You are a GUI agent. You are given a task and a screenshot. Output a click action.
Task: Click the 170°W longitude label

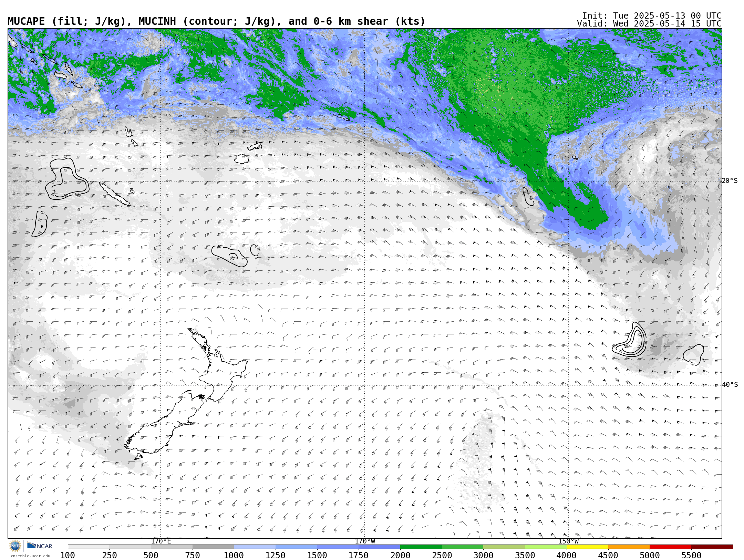365,541
